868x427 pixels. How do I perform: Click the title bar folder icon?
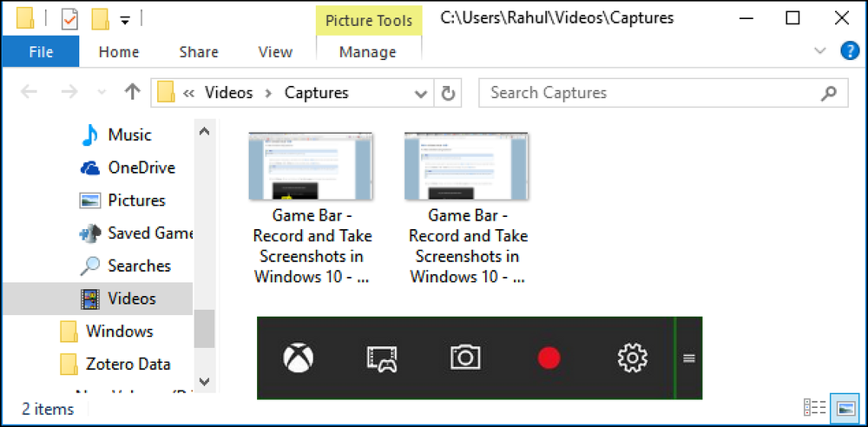pyautogui.click(x=25, y=18)
